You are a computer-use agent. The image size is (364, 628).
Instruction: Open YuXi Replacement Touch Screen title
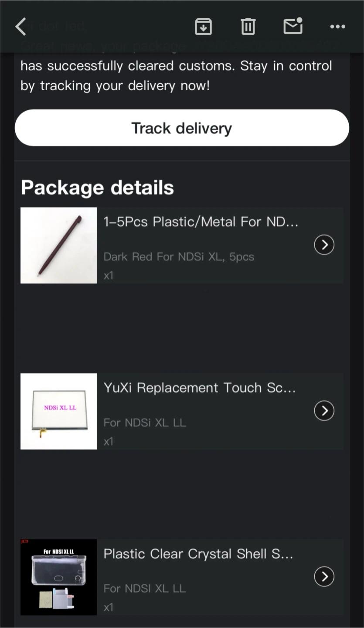coord(200,387)
